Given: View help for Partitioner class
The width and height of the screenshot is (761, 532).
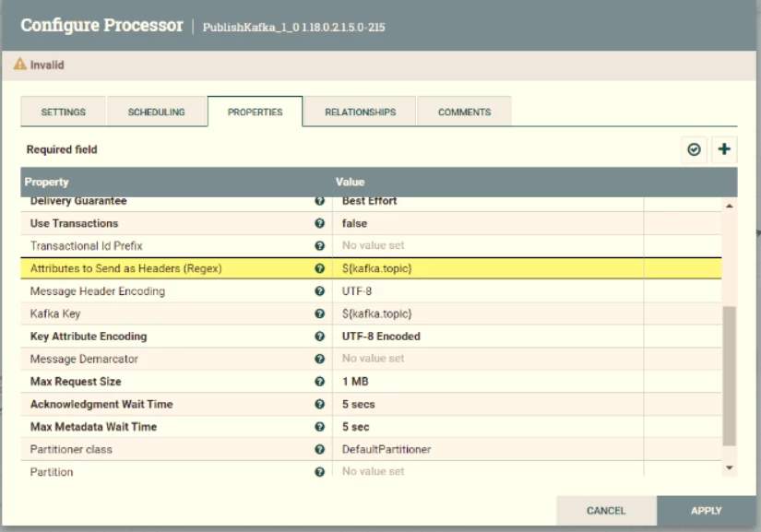Looking at the screenshot, I should point(319,450).
